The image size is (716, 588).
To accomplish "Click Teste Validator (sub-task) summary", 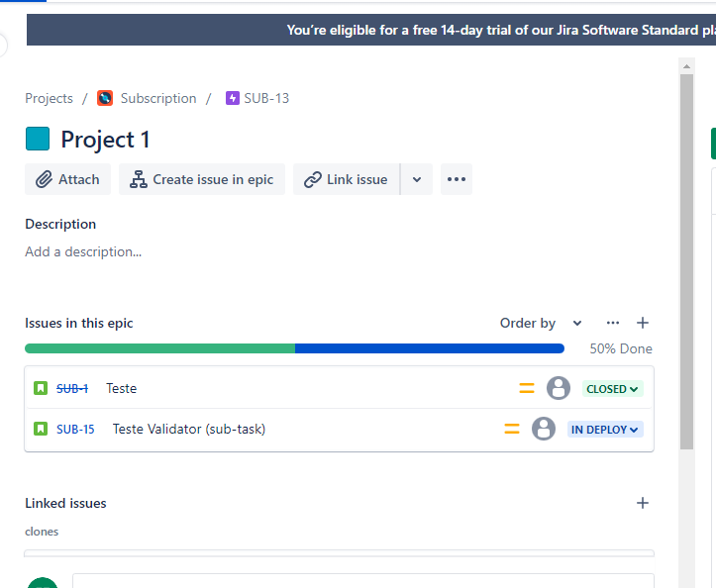I will (x=189, y=430).
